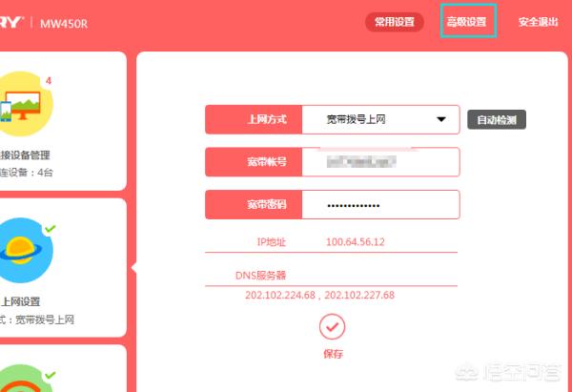Viewport: 572px width, 392px height.
Task: Focus the 宽带密码 password field
Action: [380, 205]
